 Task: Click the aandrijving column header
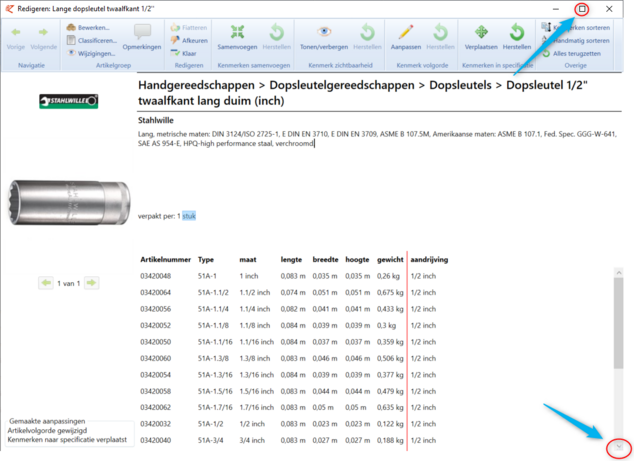tap(429, 260)
